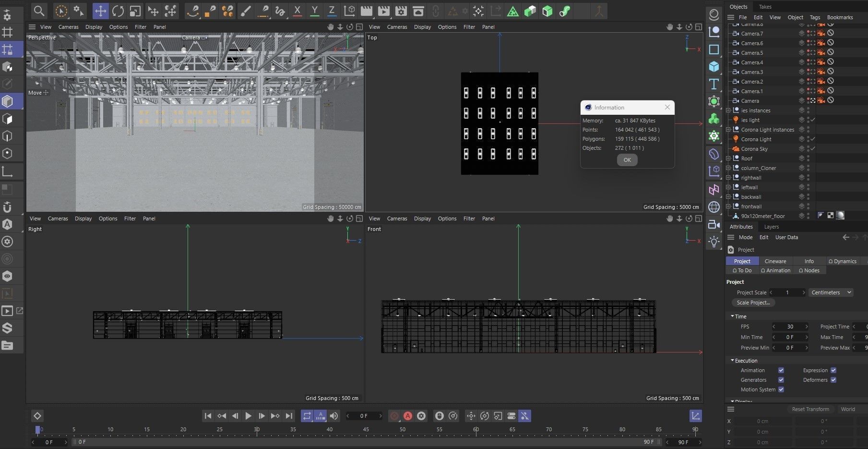868x449 pixels.
Task: Expand the backwall object
Action: coord(728,197)
